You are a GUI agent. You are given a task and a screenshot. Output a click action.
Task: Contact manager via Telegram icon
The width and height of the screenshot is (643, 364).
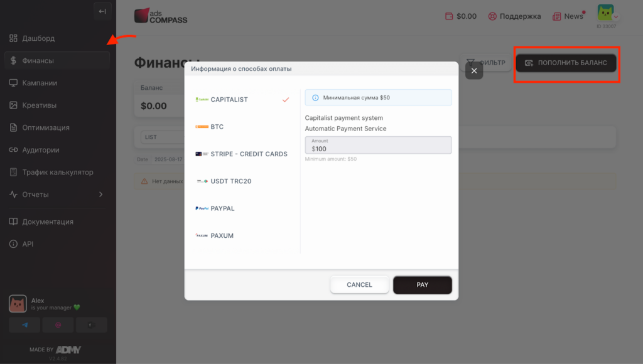pos(24,325)
